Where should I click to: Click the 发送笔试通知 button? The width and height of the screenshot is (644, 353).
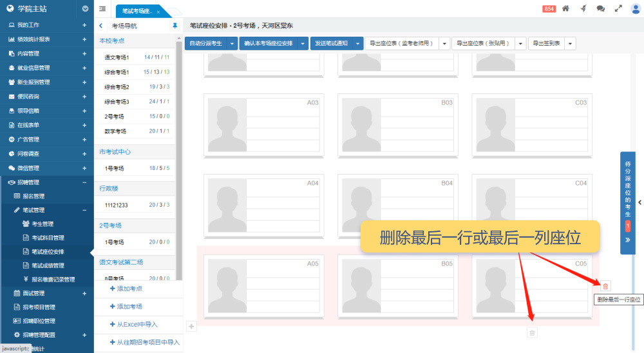click(330, 44)
